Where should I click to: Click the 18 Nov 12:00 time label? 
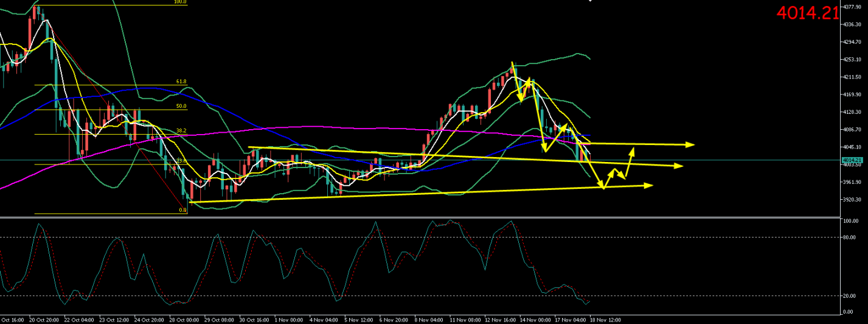coord(605,320)
